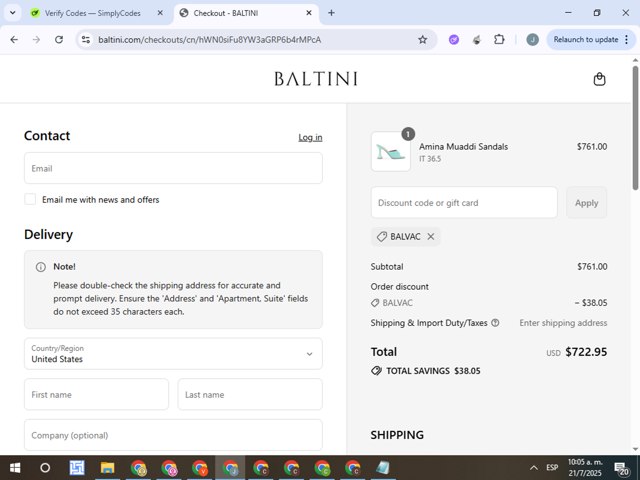The height and width of the screenshot is (480, 640).
Task: Open the Extensions puzzle icon
Action: pyautogui.click(x=499, y=40)
